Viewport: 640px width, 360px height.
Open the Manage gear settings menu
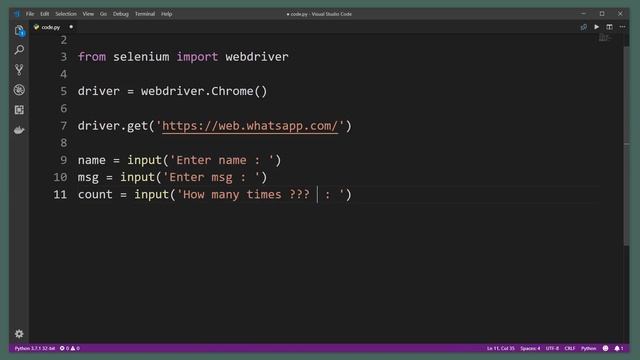[x=19, y=334]
